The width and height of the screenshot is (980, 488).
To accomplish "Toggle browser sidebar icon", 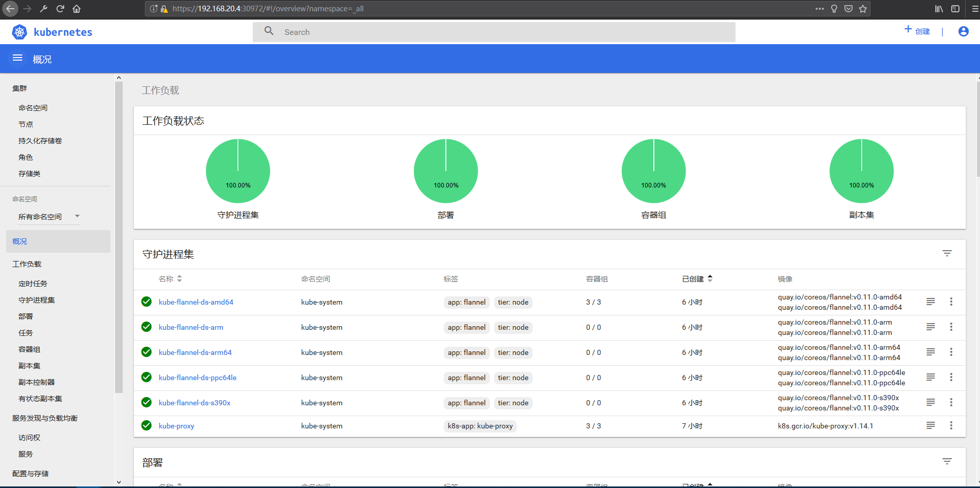I will 955,9.
